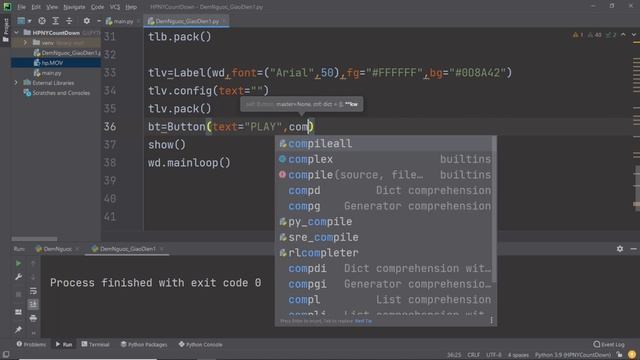
Task: Open the Navigate menu
Action: 74,7
